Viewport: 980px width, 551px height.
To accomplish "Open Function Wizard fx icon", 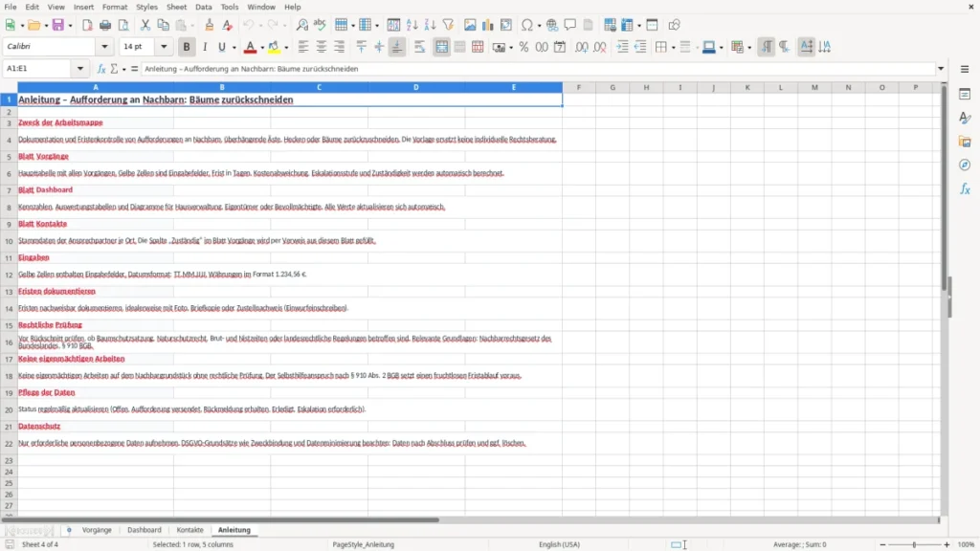I will coord(101,69).
